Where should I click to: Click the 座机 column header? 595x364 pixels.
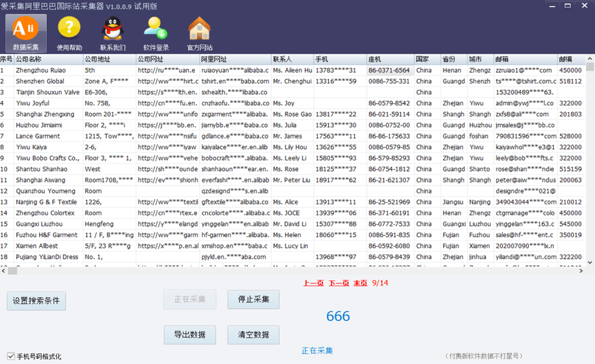(x=391, y=59)
